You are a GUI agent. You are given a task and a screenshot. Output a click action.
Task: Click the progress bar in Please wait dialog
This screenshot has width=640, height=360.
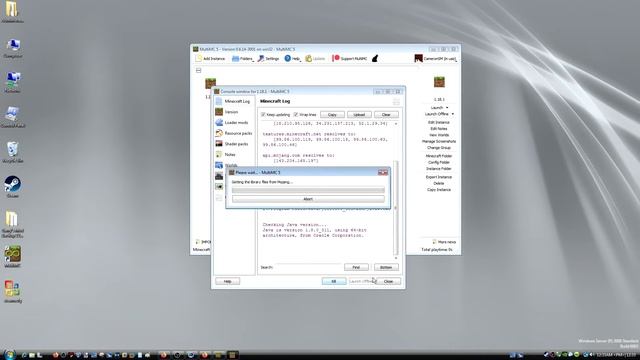point(308,190)
